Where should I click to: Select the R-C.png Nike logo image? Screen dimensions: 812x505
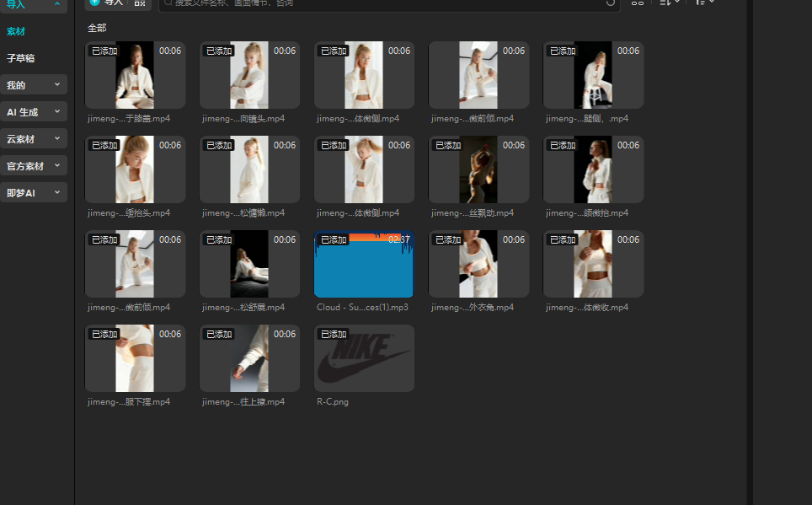click(364, 358)
